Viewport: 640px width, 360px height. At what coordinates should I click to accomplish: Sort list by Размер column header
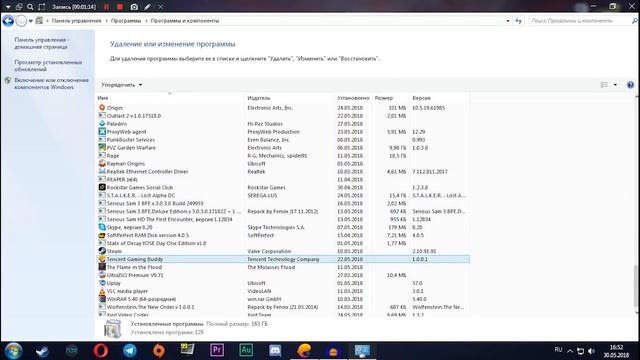click(391, 98)
